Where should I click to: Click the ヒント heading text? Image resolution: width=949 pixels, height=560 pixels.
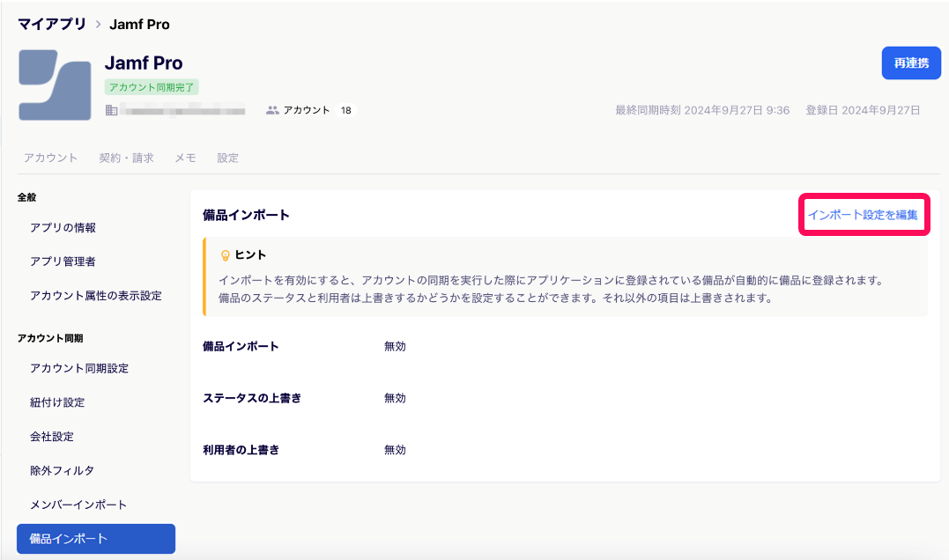tap(250, 255)
